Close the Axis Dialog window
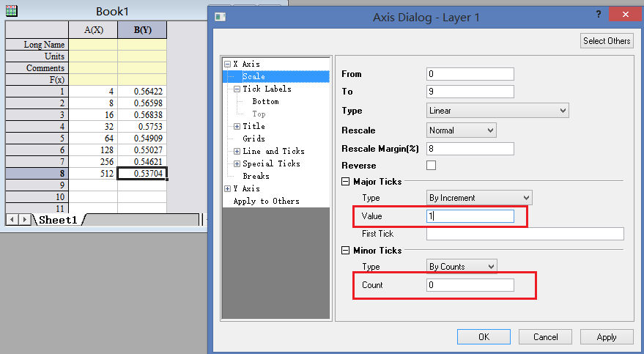Screen dimensions: 644x354 pos(625,15)
